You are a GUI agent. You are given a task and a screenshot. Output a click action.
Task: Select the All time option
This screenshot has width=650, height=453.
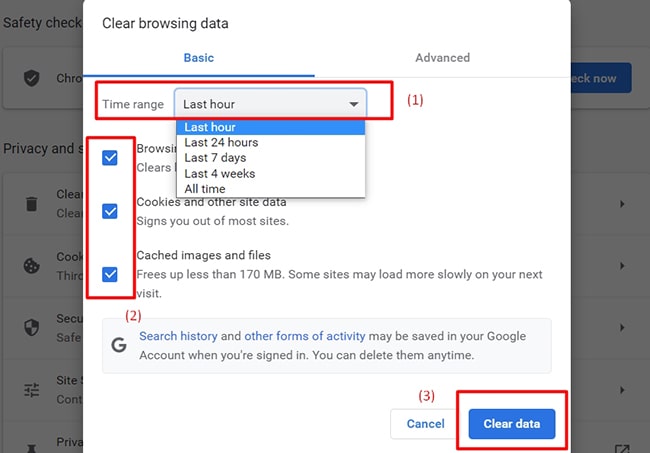[205, 189]
